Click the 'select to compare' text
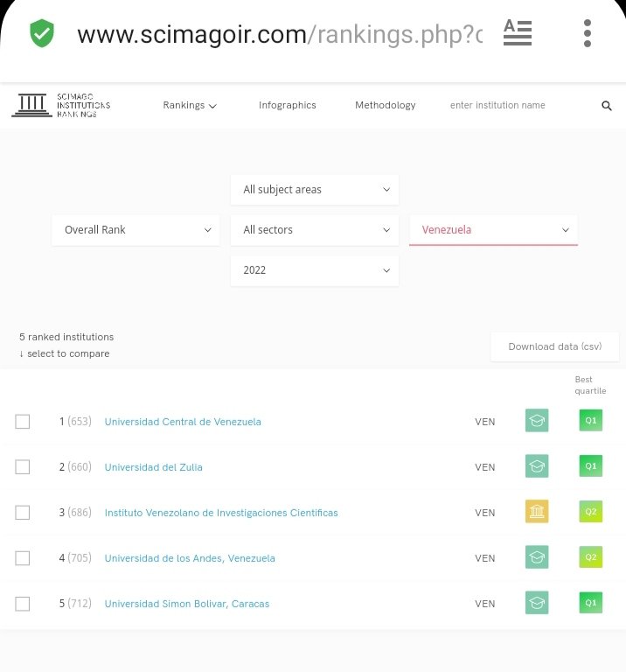Image resolution: width=626 pixels, height=672 pixels. 68,353
